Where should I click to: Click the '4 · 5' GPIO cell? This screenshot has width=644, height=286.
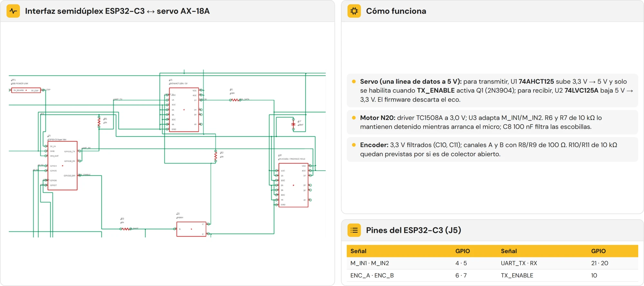click(461, 263)
